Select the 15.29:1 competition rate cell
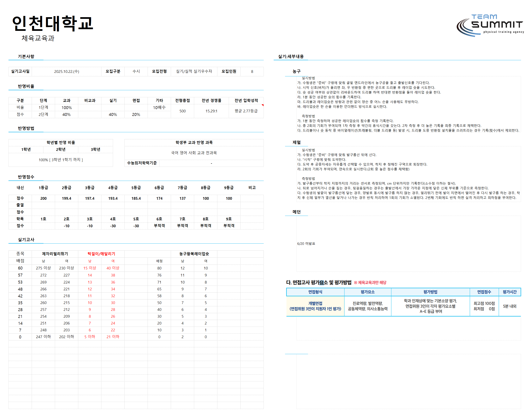This screenshot has height=416, width=532. tap(211, 111)
